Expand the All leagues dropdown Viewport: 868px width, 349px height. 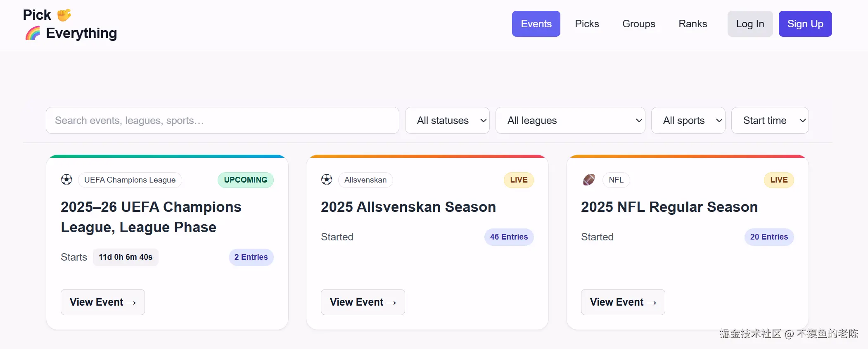pos(570,121)
